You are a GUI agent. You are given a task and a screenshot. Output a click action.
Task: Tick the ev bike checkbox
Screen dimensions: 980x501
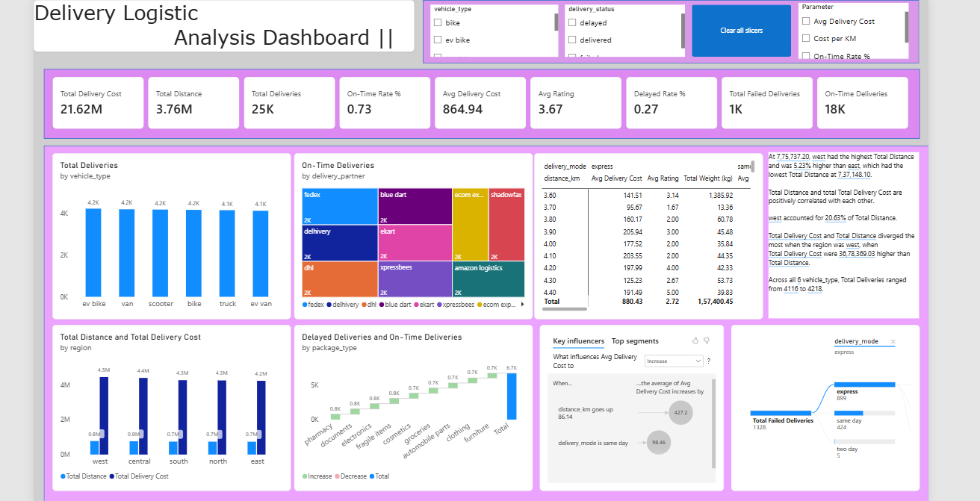pos(438,40)
